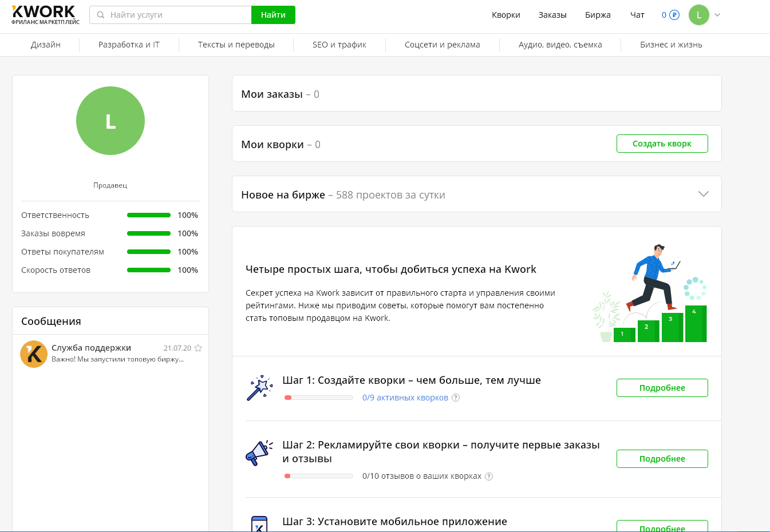Image resolution: width=770 pixels, height=532 pixels.
Task: Open the support service avatar icon
Action: [x=34, y=354]
